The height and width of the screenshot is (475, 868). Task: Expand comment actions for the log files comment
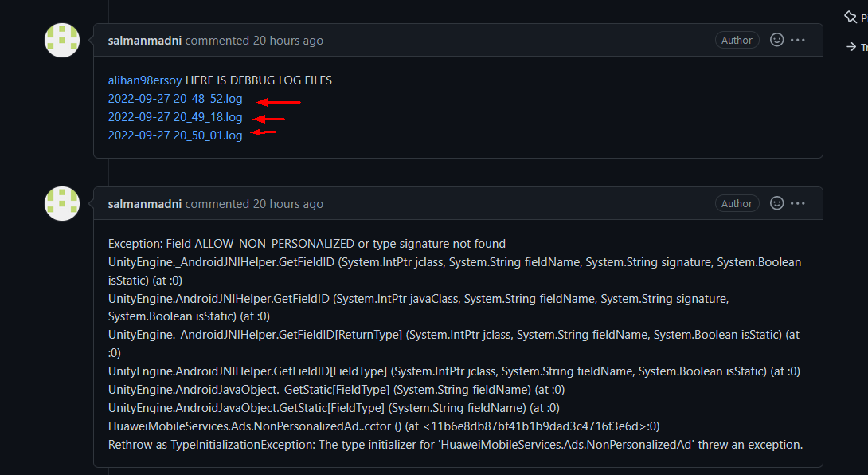799,39
